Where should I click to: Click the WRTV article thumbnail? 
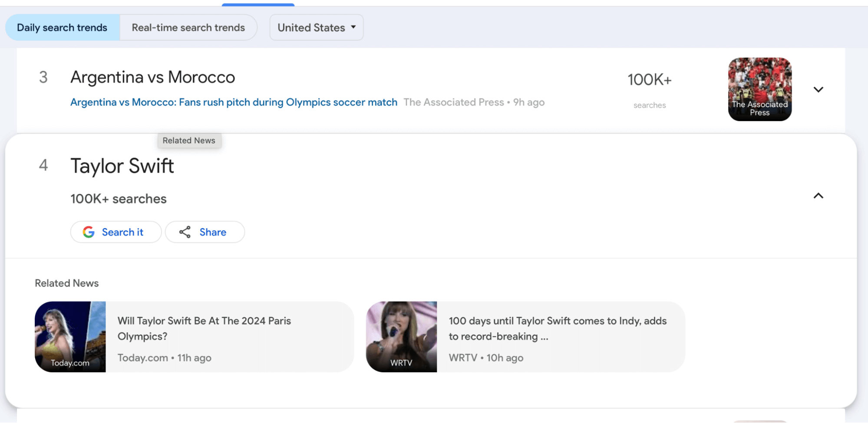pyautogui.click(x=401, y=337)
